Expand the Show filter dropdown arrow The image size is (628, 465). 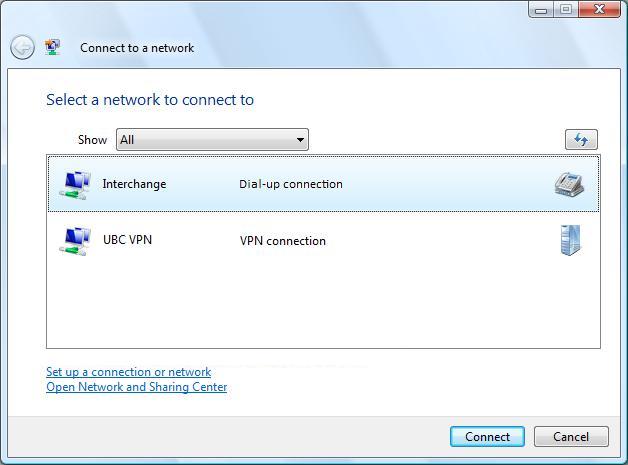(300, 140)
